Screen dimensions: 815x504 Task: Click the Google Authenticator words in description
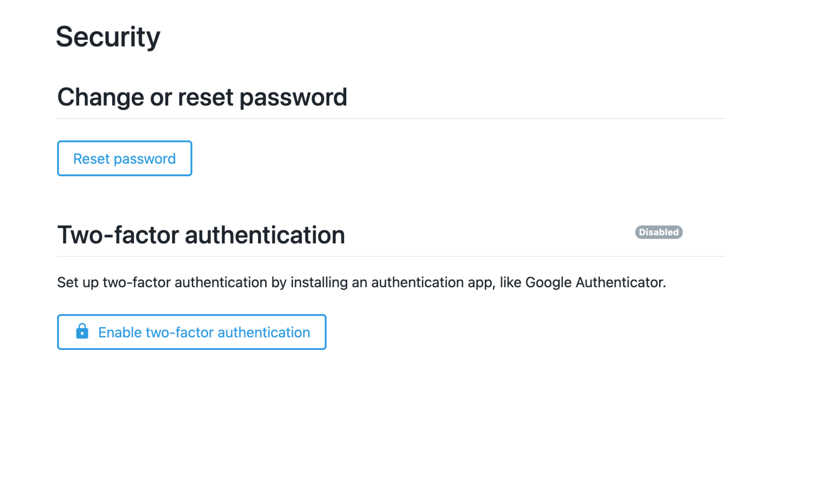pyautogui.click(x=595, y=283)
